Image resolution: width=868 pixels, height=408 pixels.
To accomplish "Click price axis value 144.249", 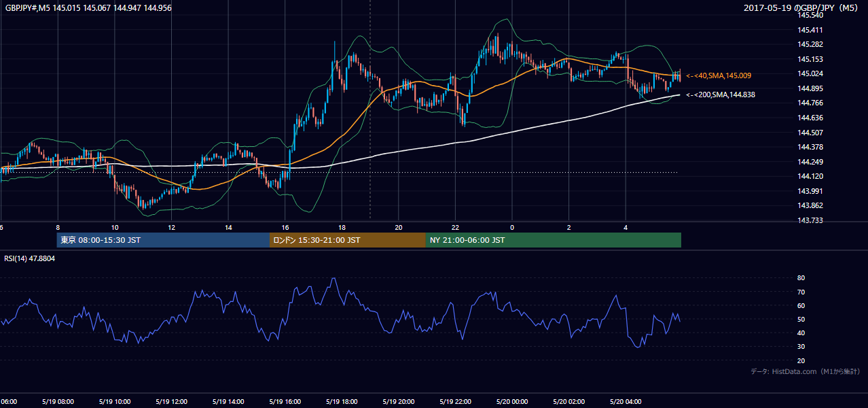I will 811,162.
